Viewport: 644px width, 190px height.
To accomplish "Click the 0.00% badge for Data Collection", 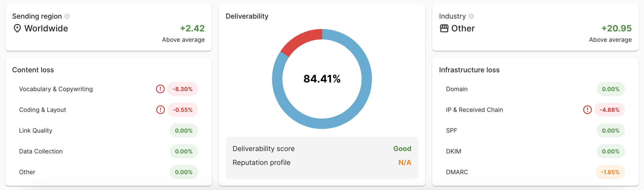I will pos(184,151).
